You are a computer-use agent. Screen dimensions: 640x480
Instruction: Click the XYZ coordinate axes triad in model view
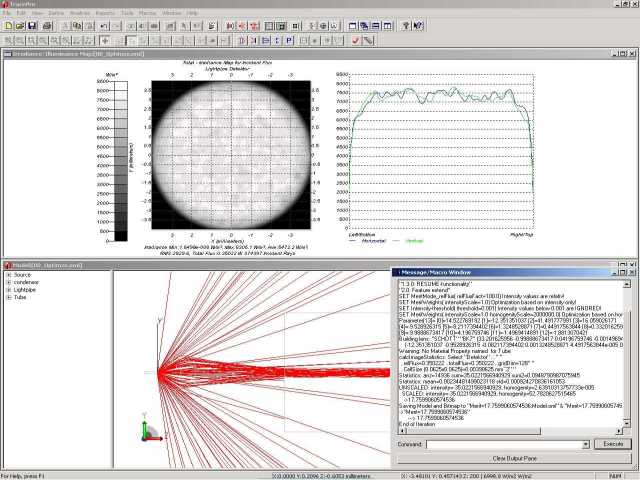click(153, 429)
